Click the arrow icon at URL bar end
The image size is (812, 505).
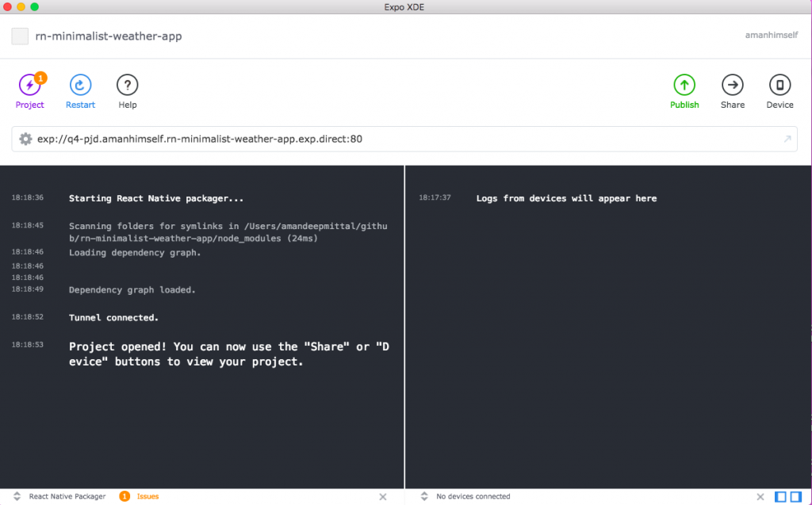pos(787,139)
